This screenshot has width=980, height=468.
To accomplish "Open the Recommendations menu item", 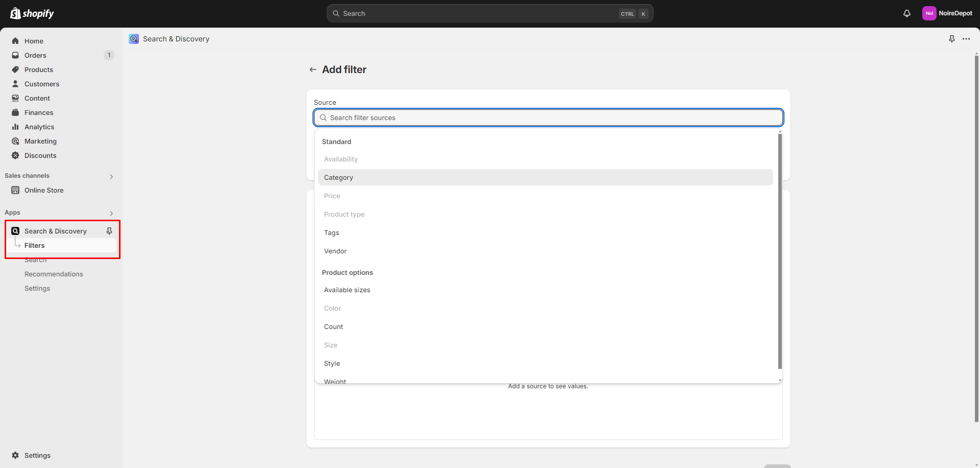I will (54, 274).
